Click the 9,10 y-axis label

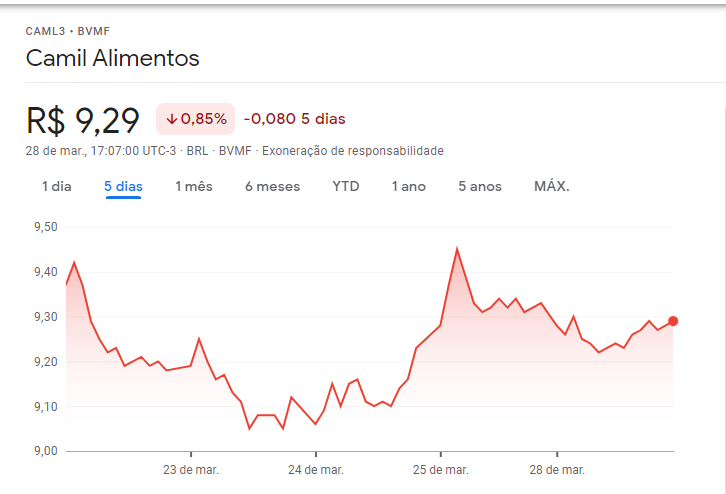(x=46, y=406)
